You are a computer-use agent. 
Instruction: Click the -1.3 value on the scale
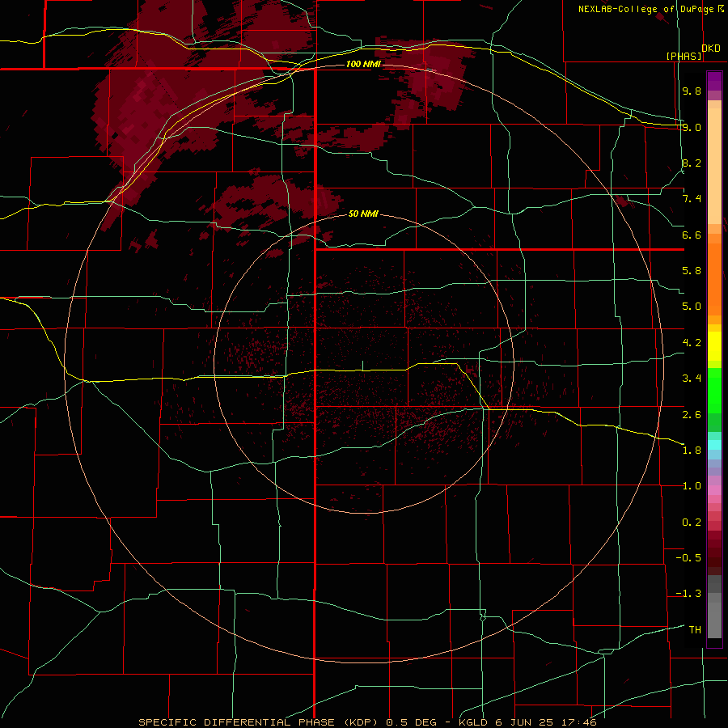point(688,594)
